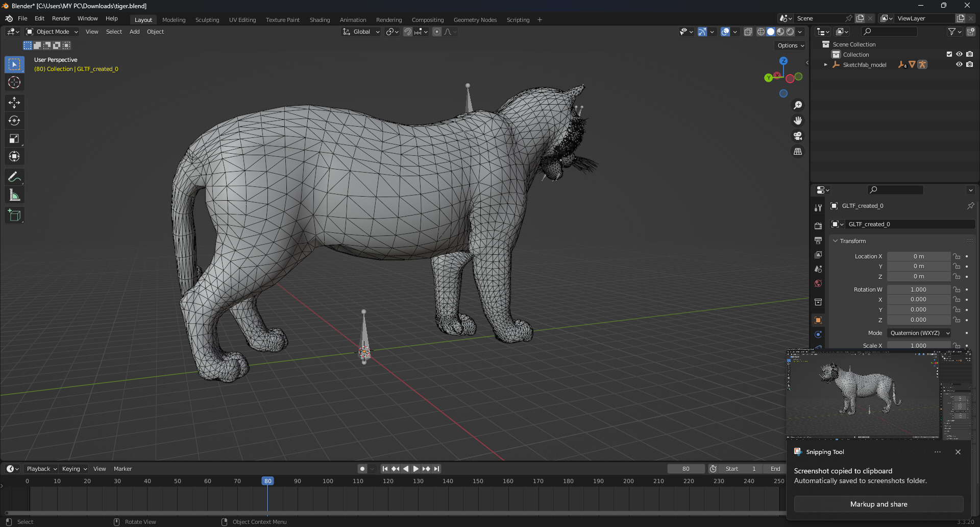The image size is (980, 527).
Task: Select the Rotate tool
Action: [x=14, y=121]
